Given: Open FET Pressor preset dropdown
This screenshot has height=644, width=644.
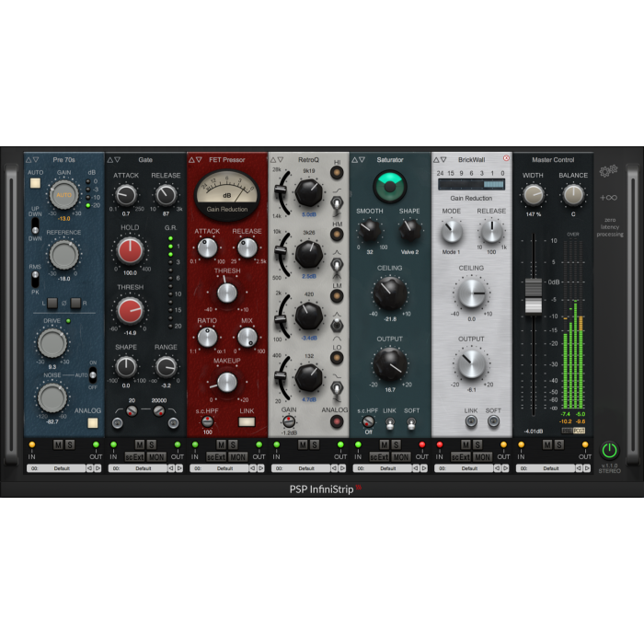Looking at the screenshot, I should [x=219, y=467].
